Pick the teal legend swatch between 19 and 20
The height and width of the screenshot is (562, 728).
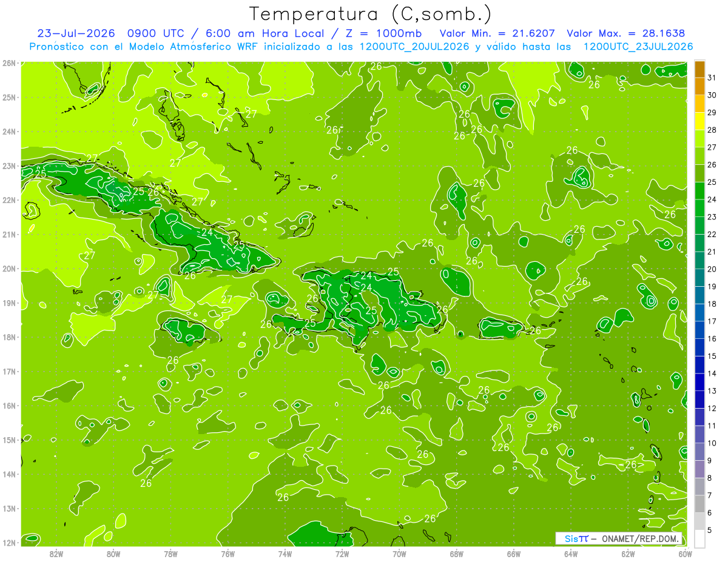699,278
